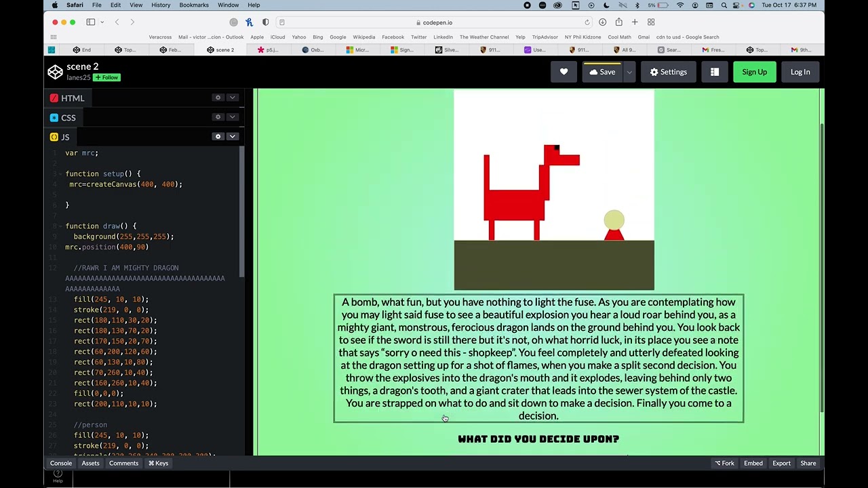
Task: Click the codepen.io address bar
Action: click(434, 22)
